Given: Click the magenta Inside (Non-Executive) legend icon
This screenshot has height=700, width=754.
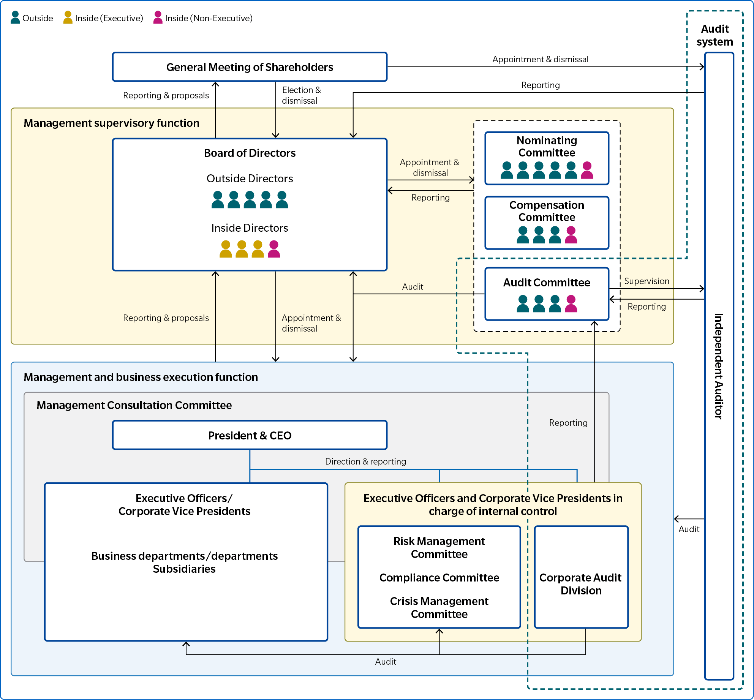Looking at the screenshot, I should 158,17.
